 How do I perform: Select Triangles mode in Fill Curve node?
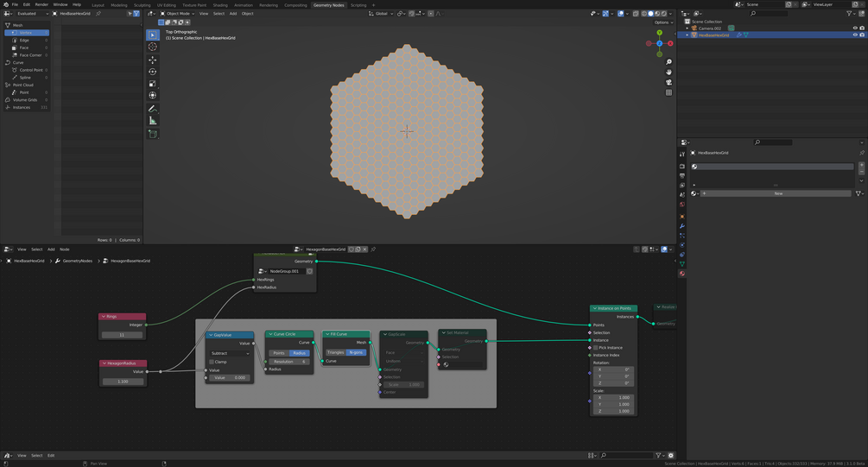click(335, 352)
